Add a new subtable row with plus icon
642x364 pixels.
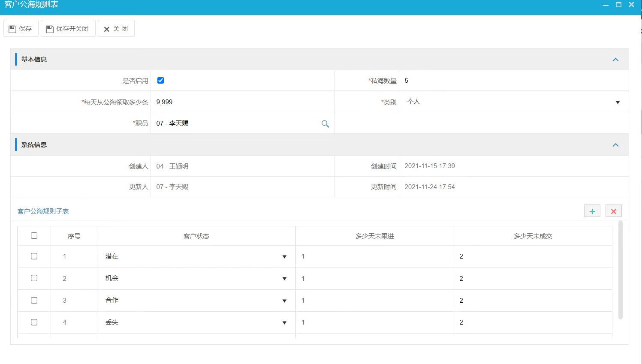tap(592, 211)
